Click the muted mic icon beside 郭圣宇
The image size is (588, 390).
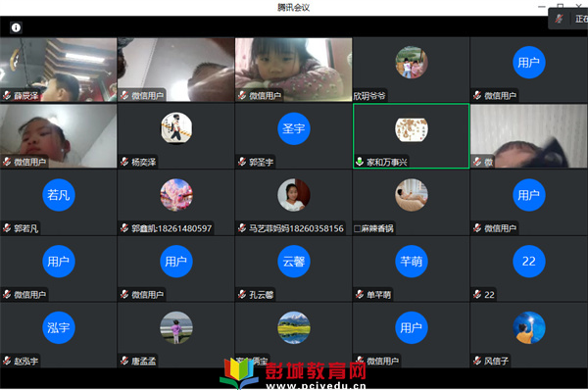[x=242, y=162]
